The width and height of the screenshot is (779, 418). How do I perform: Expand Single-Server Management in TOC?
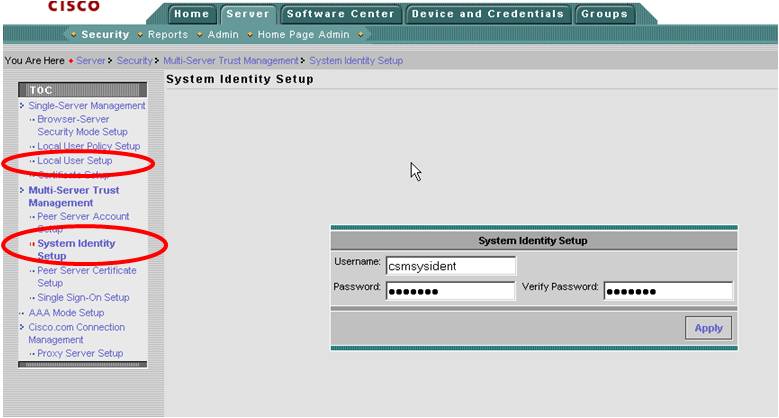pos(22,105)
